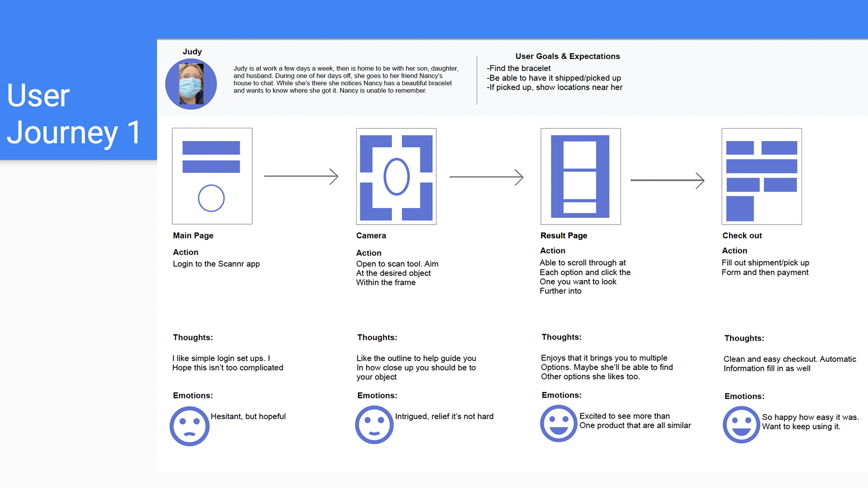Screen dimensions: 868x488
Task: Select the Main Page wireframe icon
Action: [212, 176]
